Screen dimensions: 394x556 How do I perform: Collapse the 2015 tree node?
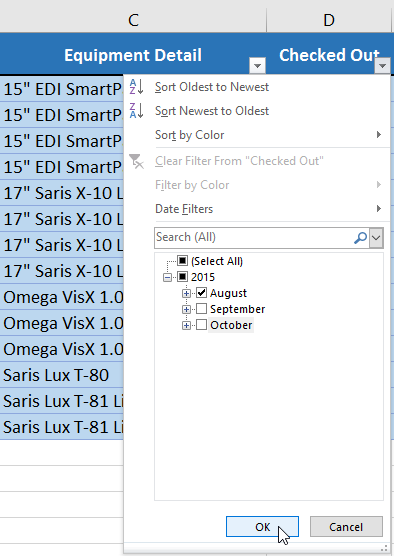click(167, 277)
